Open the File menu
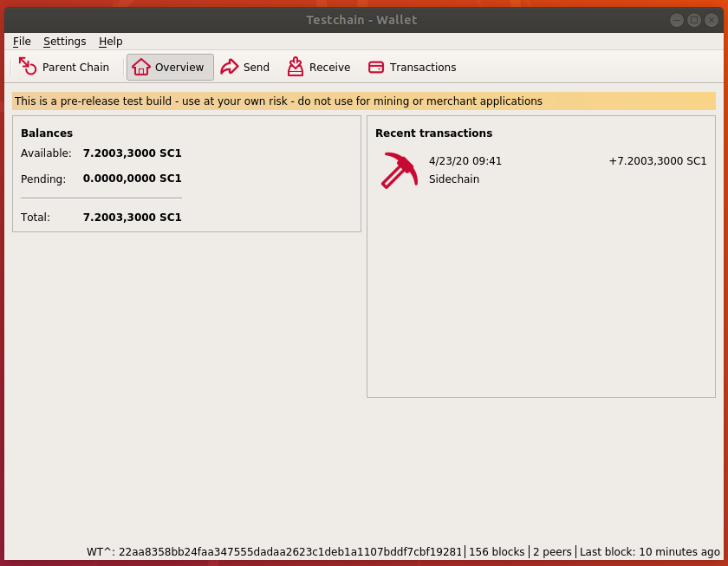The height and width of the screenshot is (566, 728). tap(22, 42)
